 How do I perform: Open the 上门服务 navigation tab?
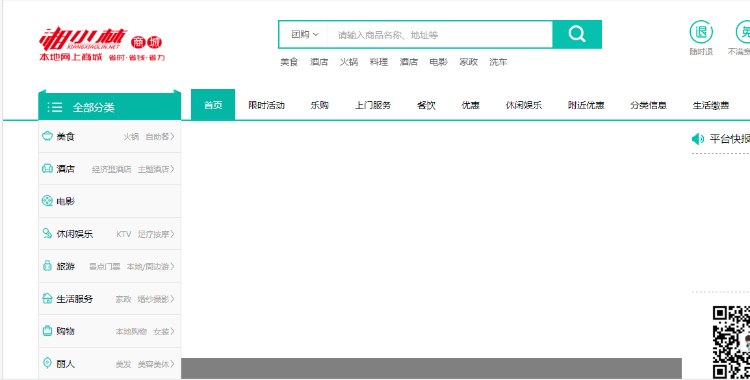point(373,105)
